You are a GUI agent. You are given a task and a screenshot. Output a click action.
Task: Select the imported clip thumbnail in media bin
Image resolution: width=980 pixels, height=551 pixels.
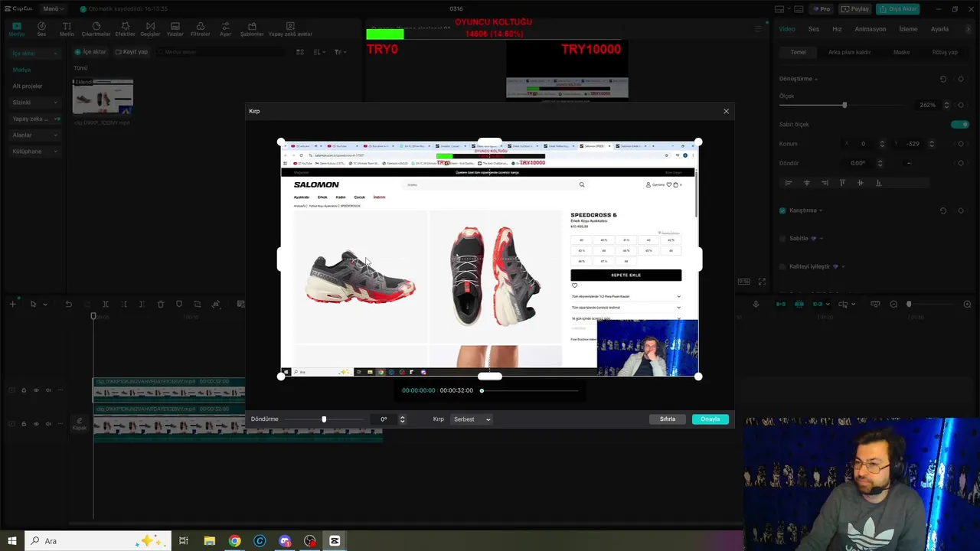(103, 97)
